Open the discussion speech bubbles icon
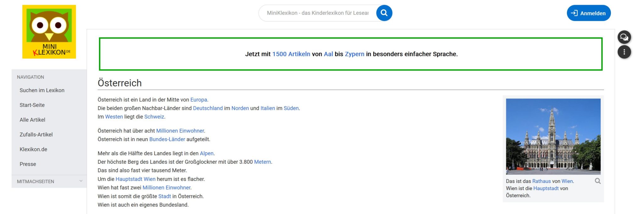644x214 pixels. tap(624, 37)
